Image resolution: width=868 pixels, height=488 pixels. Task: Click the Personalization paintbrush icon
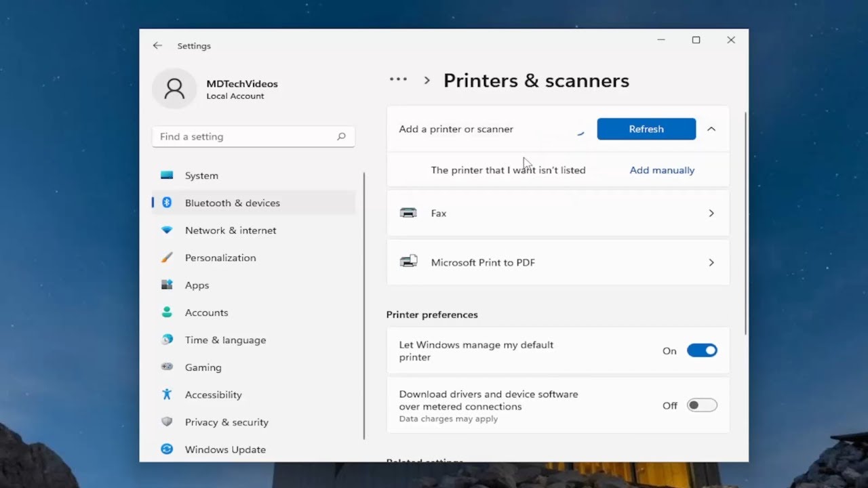167,258
